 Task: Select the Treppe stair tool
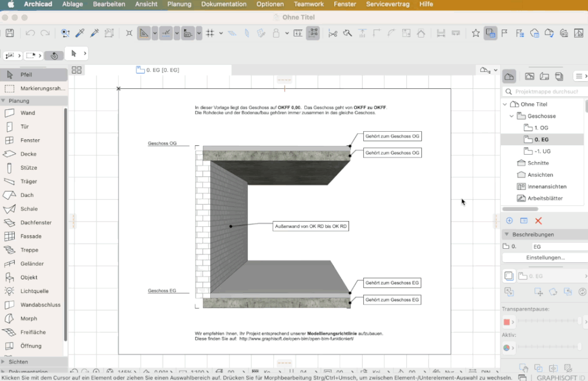click(29, 250)
